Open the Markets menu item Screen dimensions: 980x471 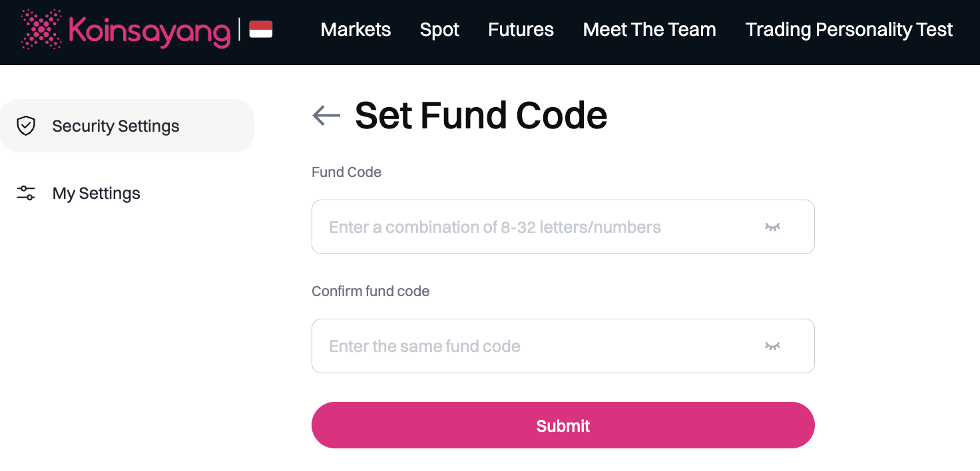point(356,30)
